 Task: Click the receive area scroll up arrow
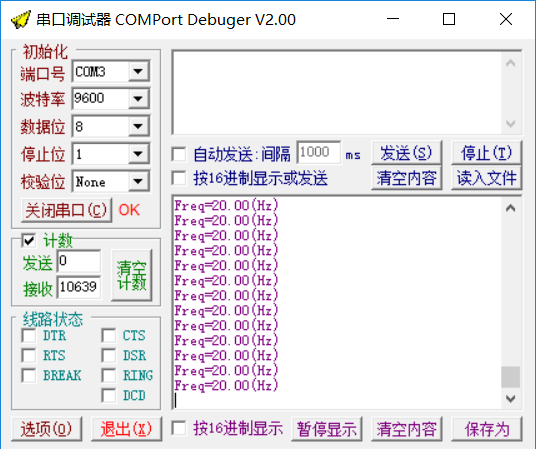(x=511, y=209)
